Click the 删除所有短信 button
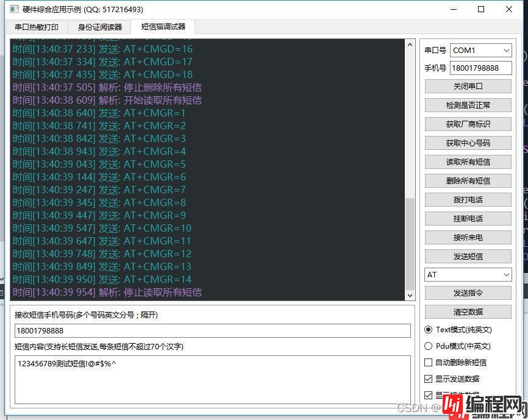528x420 pixels. (468, 181)
